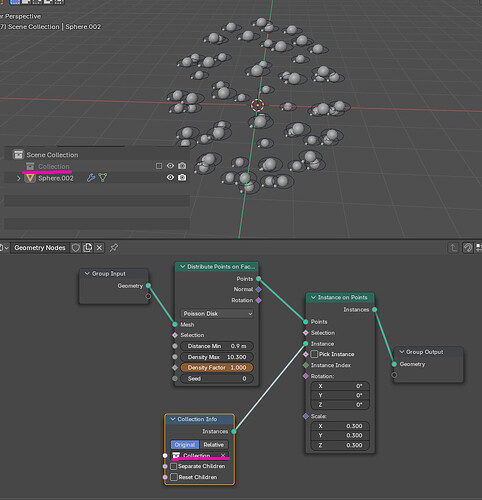Select 'Collection' name in outliner

54,166
